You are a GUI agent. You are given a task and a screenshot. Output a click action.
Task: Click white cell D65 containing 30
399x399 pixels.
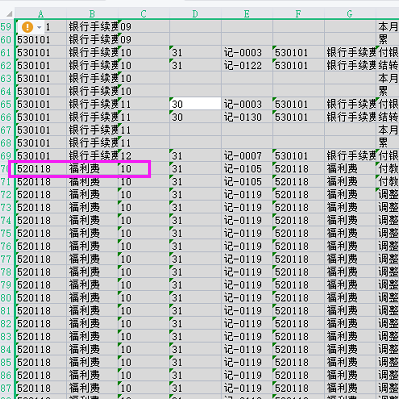coord(195,104)
